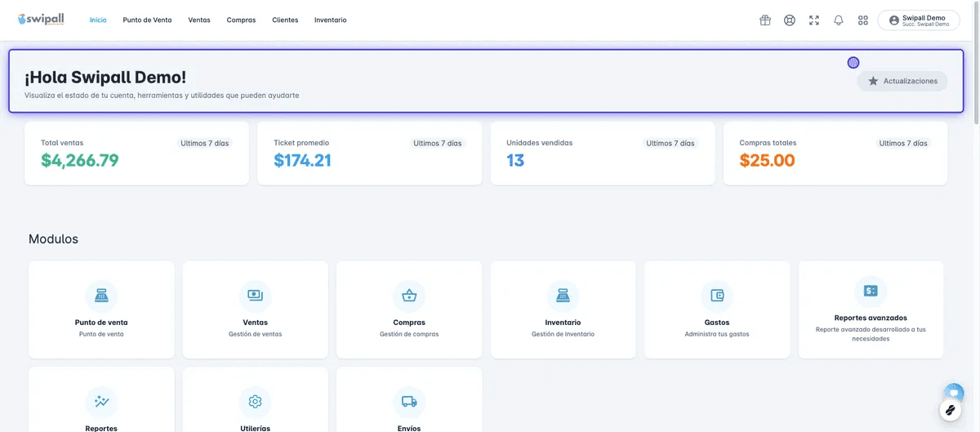The image size is (980, 432).
Task: Click the Actualizaciones button
Action: pos(902,82)
